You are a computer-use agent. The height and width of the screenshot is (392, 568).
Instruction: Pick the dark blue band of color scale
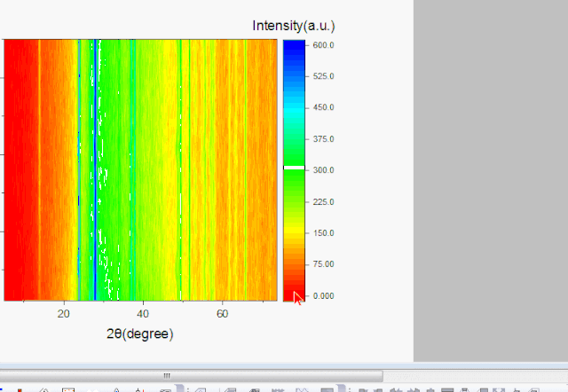coord(294,53)
